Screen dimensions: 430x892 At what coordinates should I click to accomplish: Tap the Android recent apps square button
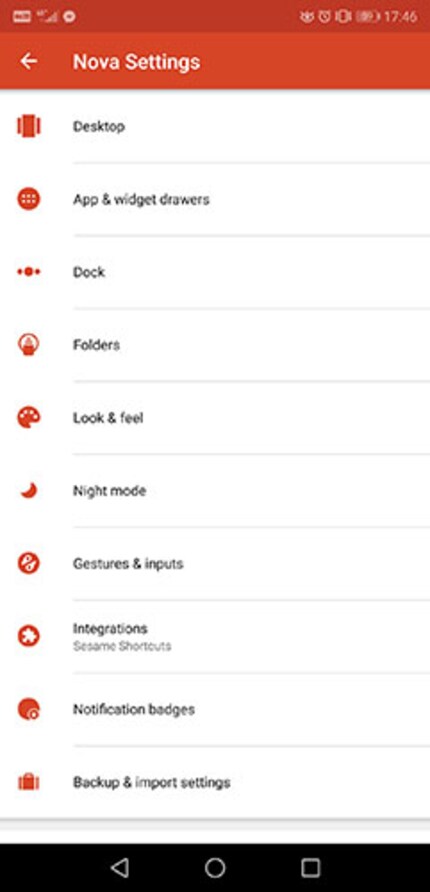[311, 868]
